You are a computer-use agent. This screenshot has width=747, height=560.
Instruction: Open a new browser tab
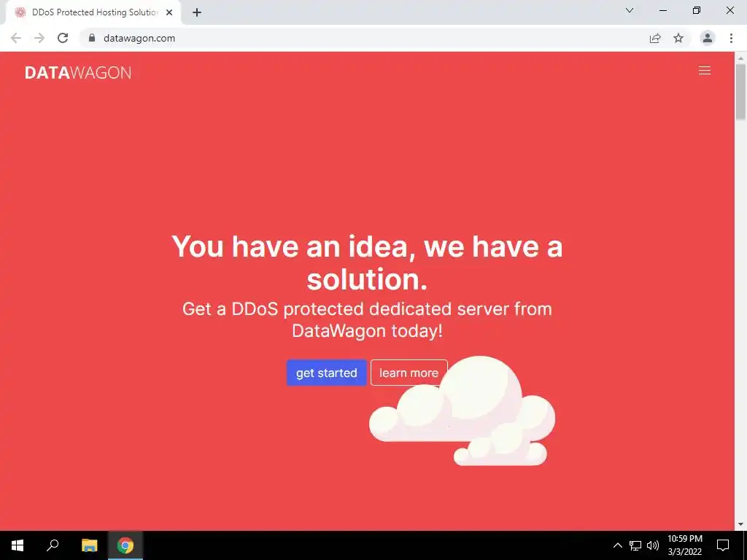click(197, 13)
